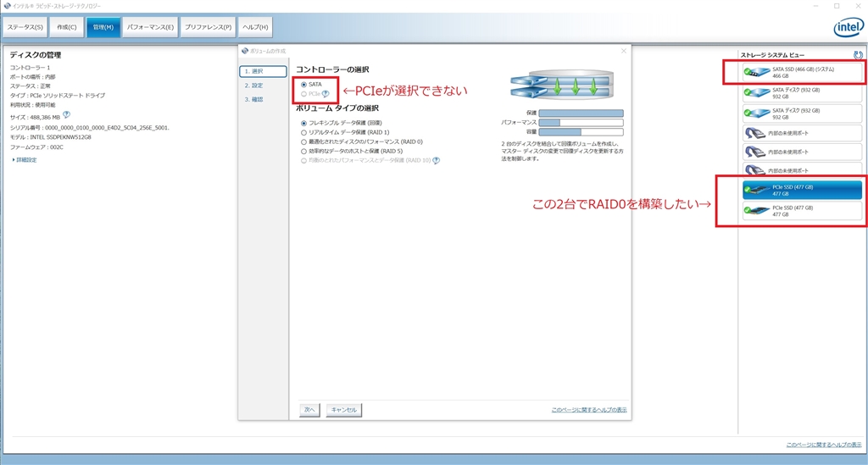Click the ファームウェア : 002C text
Image resolution: width=868 pixels, height=465 pixels.
(36, 147)
